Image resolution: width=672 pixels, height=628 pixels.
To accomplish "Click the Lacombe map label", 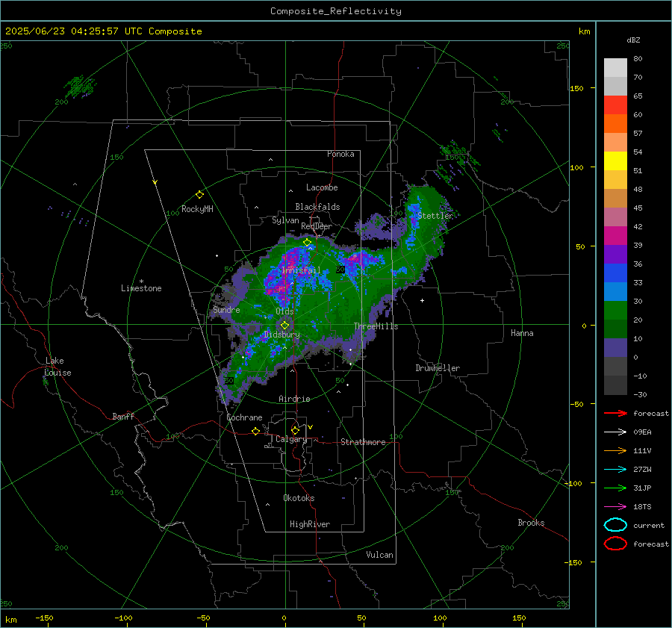I will pos(322,187).
